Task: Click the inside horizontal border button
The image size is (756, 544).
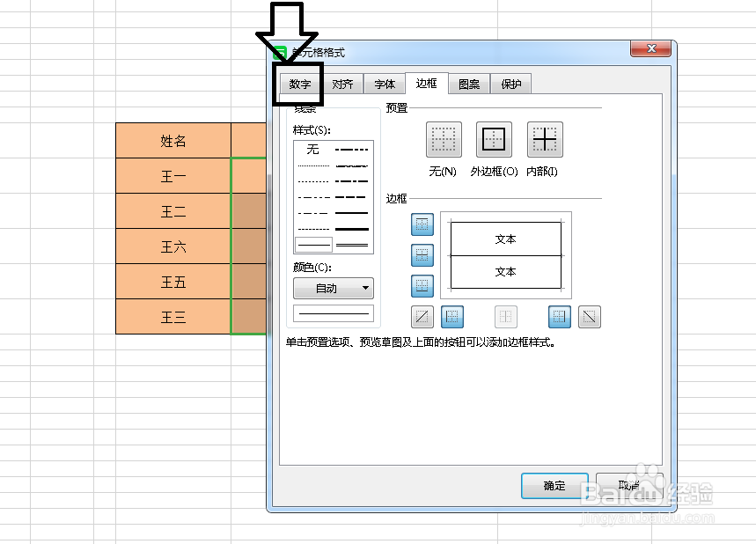Action: tap(422, 255)
